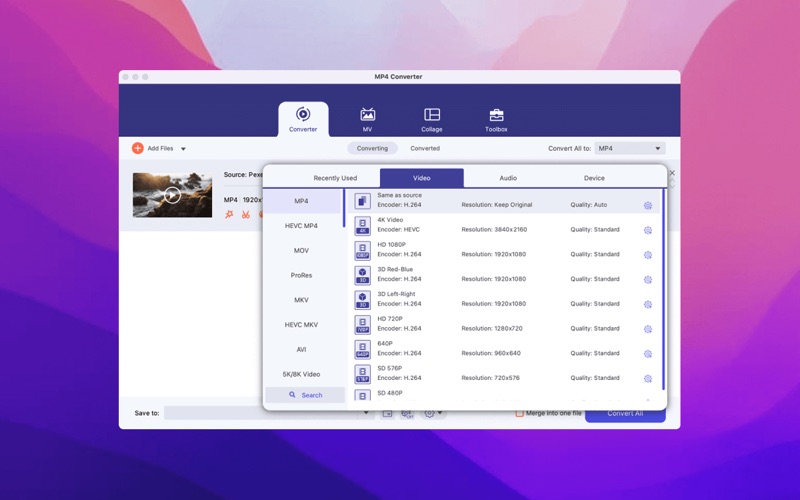Click the Convert All button
Viewport: 800px width, 500px height.
pyautogui.click(x=625, y=414)
